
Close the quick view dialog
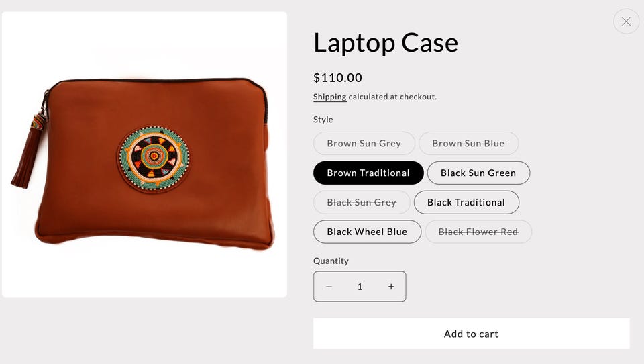pyautogui.click(x=626, y=21)
